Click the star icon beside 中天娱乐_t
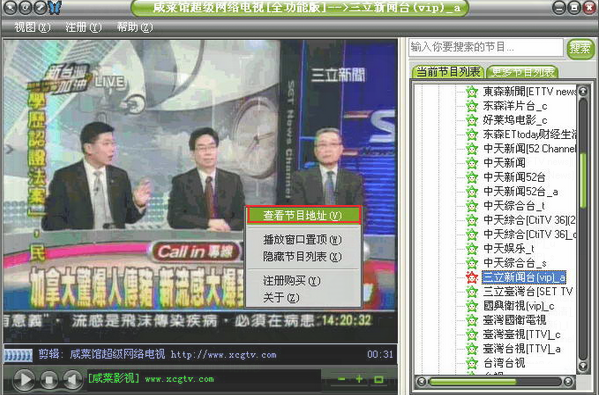 (x=472, y=249)
